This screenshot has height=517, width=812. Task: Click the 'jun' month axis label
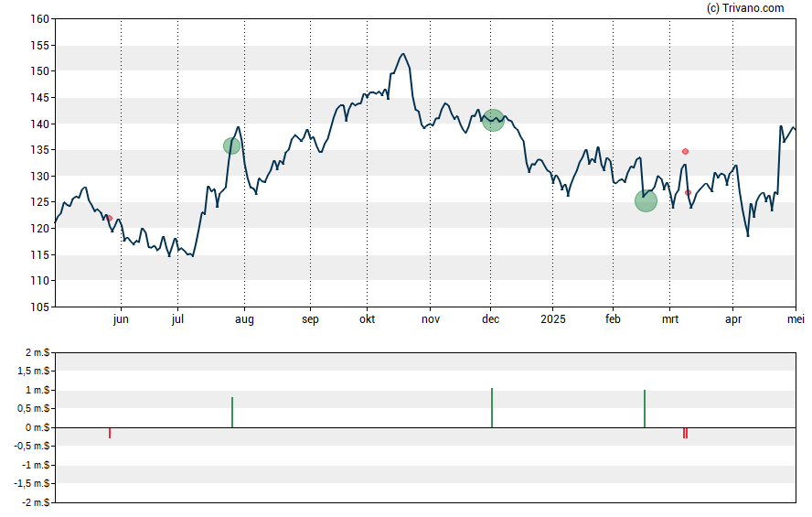point(121,319)
